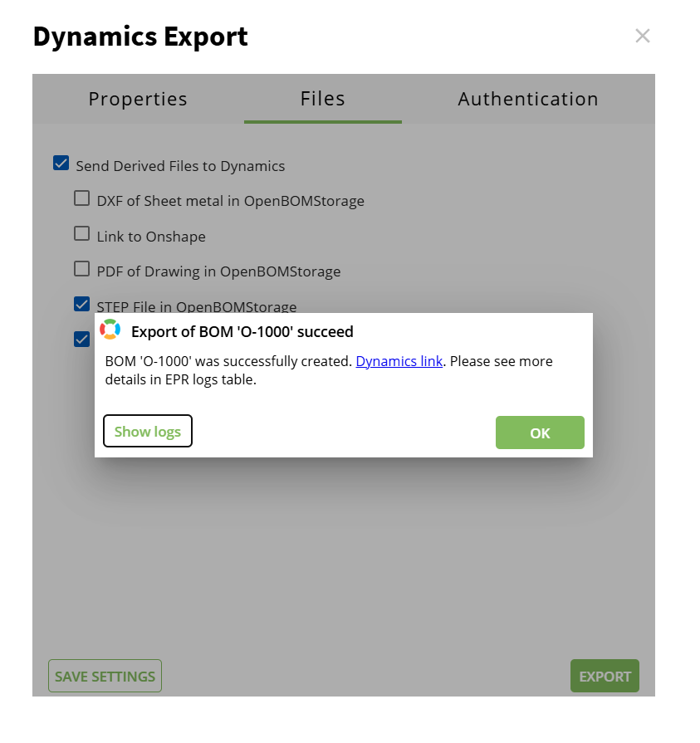This screenshot has width=700, height=743.
Task: Switch to the Properties tab
Action: (x=138, y=99)
